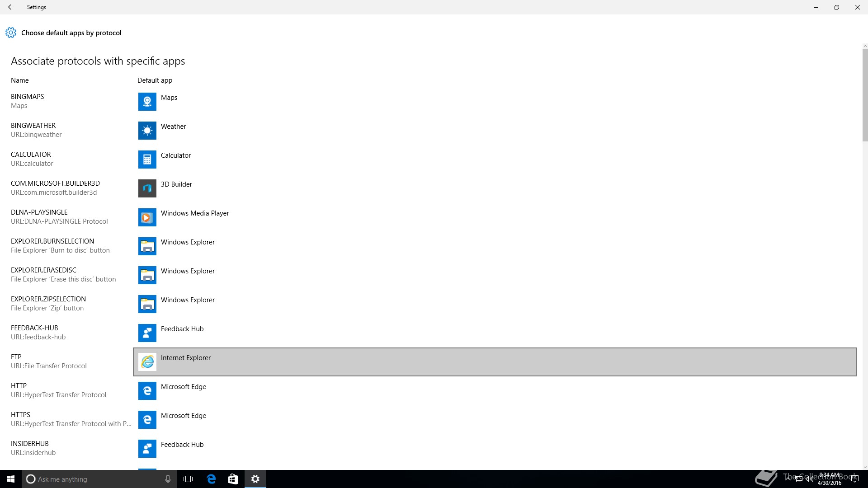Select the COM.MICROSOFT.BUILDER3D protocol name

(x=55, y=183)
